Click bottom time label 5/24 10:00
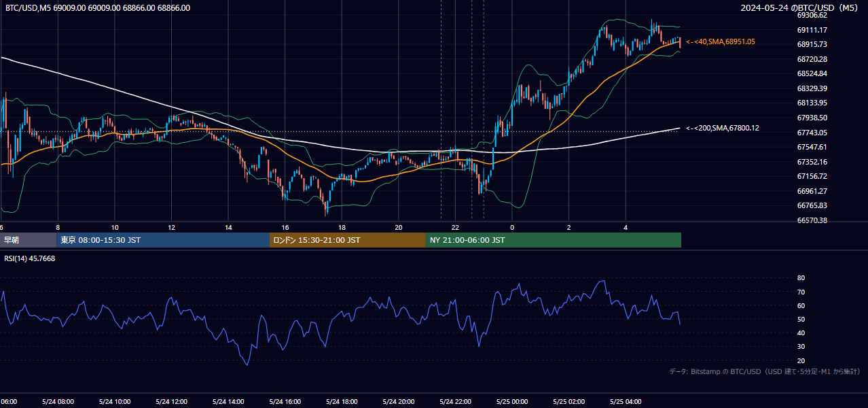 (x=115, y=401)
